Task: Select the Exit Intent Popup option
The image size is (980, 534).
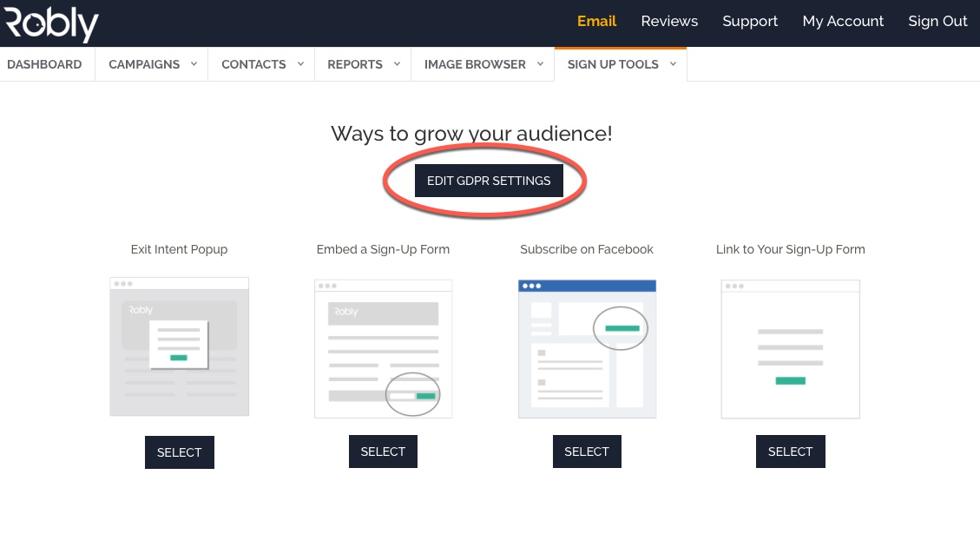Action: point(180,452)
